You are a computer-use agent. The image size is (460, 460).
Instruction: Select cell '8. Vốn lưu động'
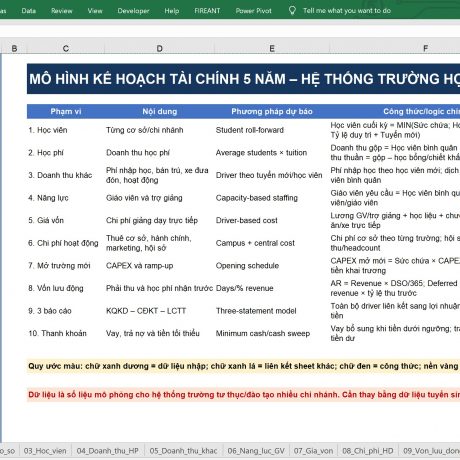pyautogui.click(x=66, y=288)
